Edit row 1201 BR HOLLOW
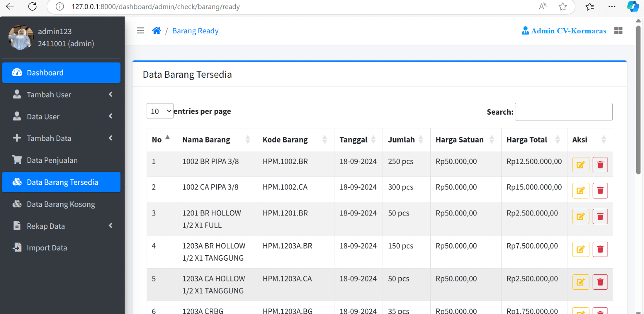 click(580, 217)
